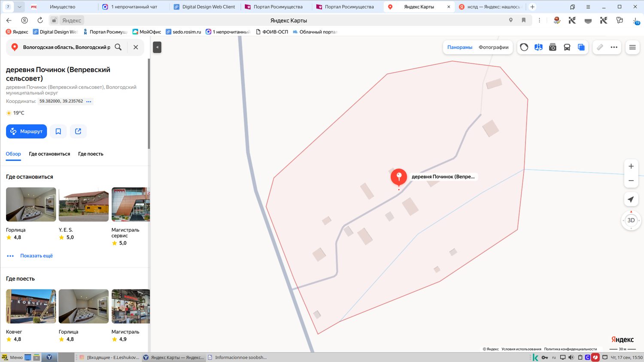Toggle the street panoramas map icon
The width and height of the screenshot is (644, 362).
[x=538, y=47]
